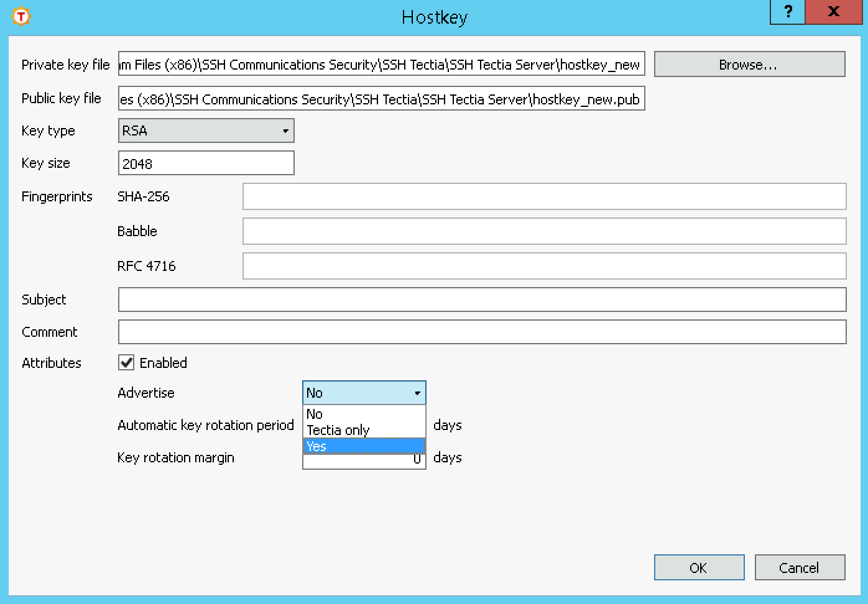868x604 pixels.
Task: Click inside the SHA-256 fingerprint field
Action: click(x=544, y=196)
